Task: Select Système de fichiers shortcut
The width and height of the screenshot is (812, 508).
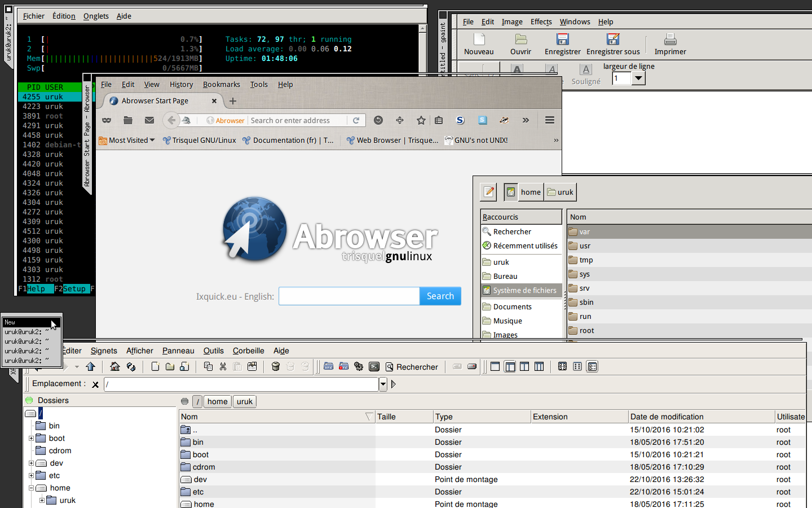Action: click(522, 291)
